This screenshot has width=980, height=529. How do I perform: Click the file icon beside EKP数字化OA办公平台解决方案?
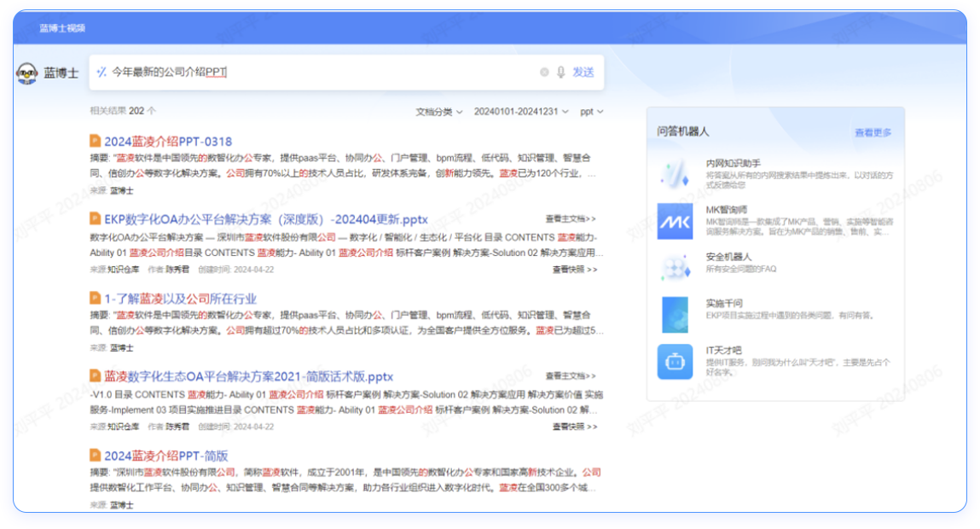point(95,218)
